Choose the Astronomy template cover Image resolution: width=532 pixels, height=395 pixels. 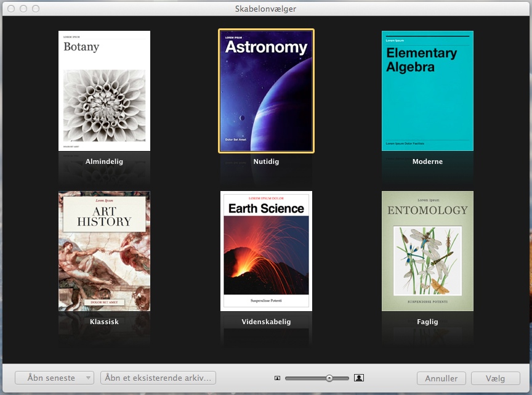tap(266, 91)
